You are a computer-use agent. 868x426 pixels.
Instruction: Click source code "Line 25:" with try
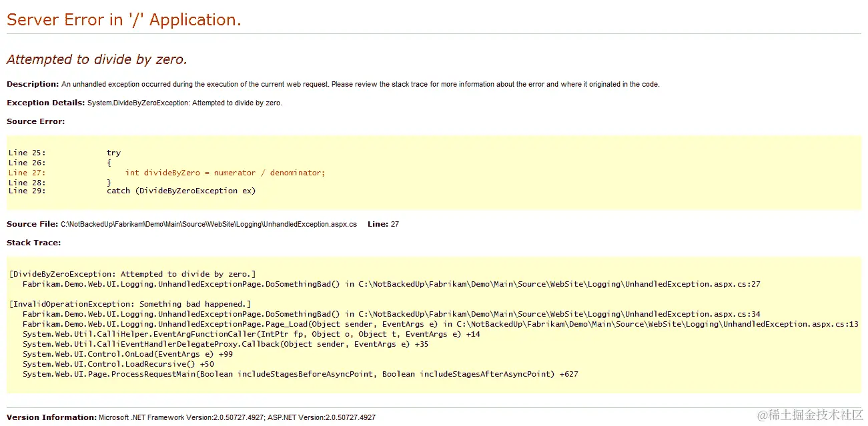tap(65, 153)
